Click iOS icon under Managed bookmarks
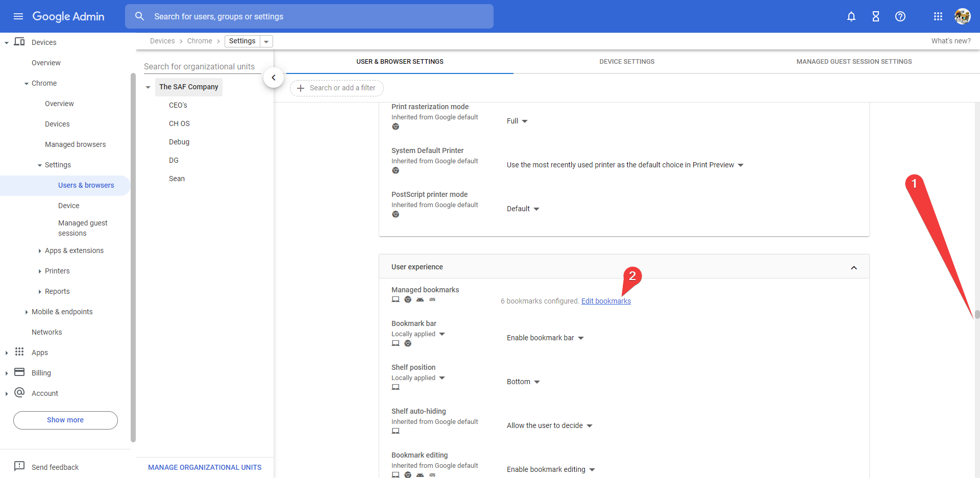The image size is (980, 478). tap(432, 299)
